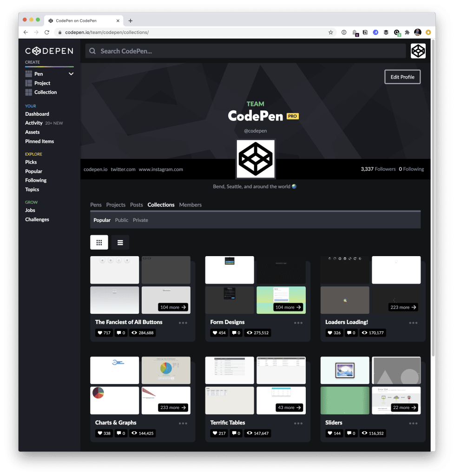Open Topics under Explore
Viewport: 454px width, 476px height.
click(32, 190)
